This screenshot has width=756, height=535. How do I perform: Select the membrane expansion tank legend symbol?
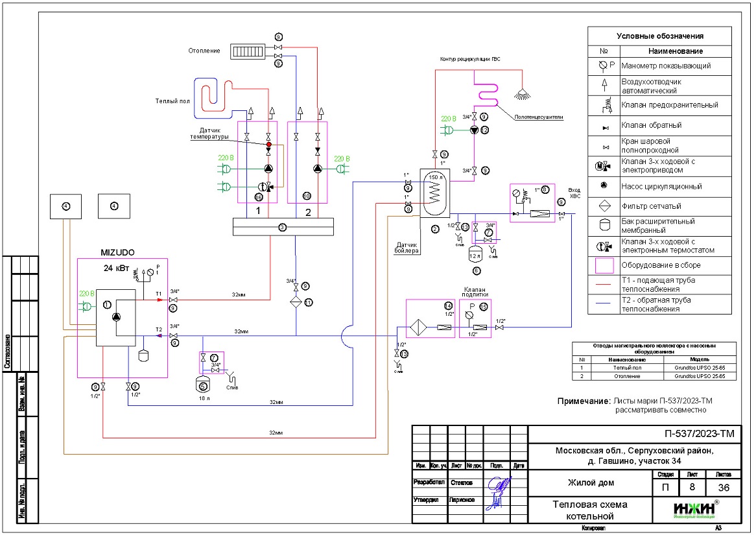604,226
